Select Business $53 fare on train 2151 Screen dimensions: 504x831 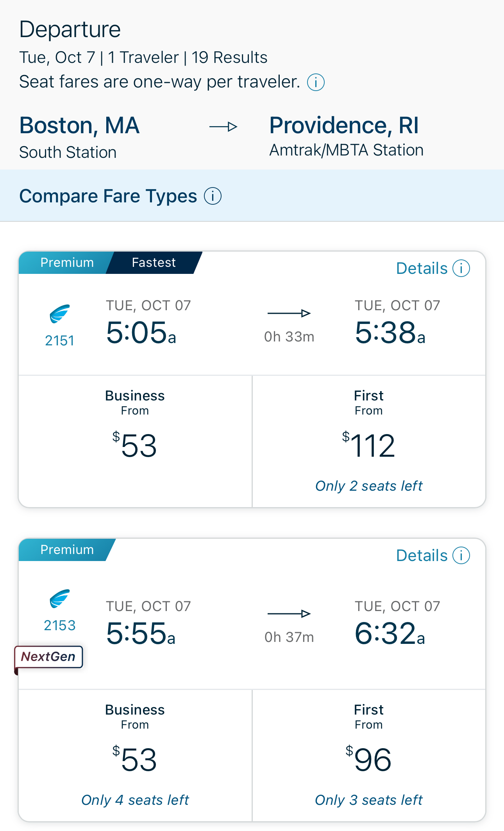(135, 441)
